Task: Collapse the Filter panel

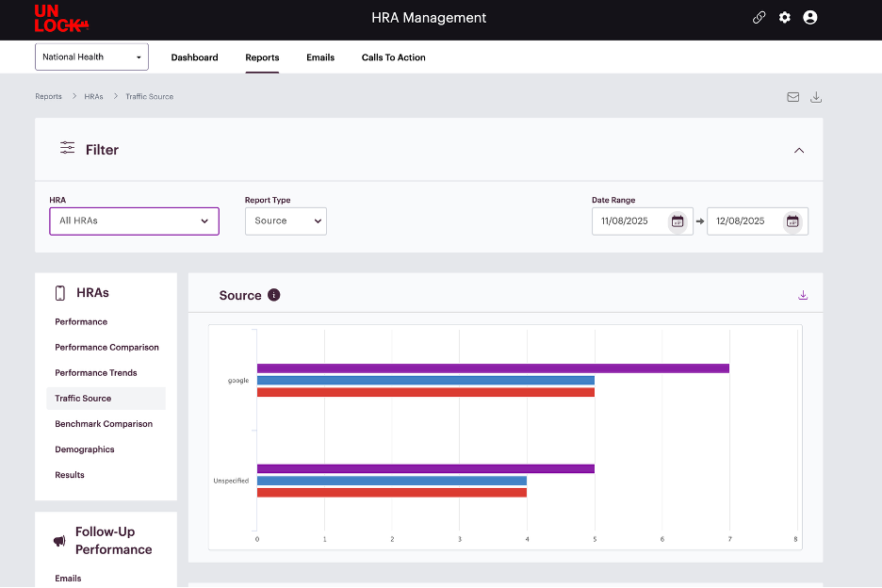Action: [799, 150]
